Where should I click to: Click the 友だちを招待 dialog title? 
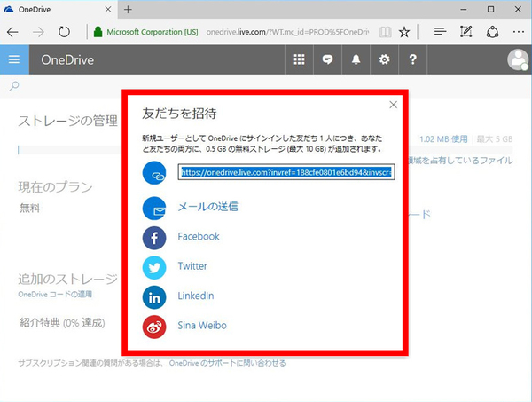[x=179, y=114]
